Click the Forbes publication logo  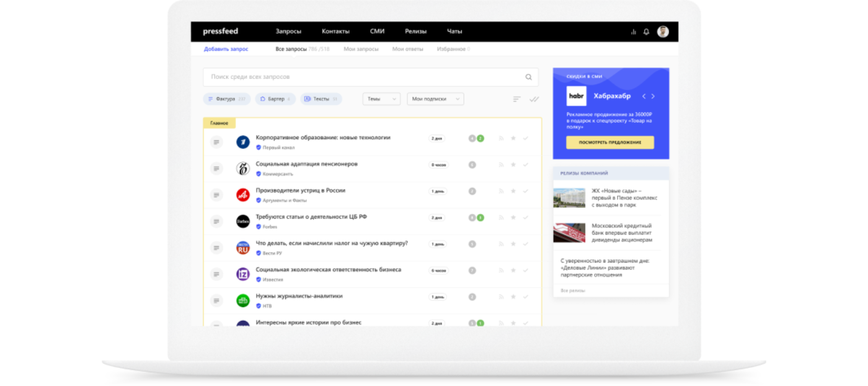pos(243,222)
